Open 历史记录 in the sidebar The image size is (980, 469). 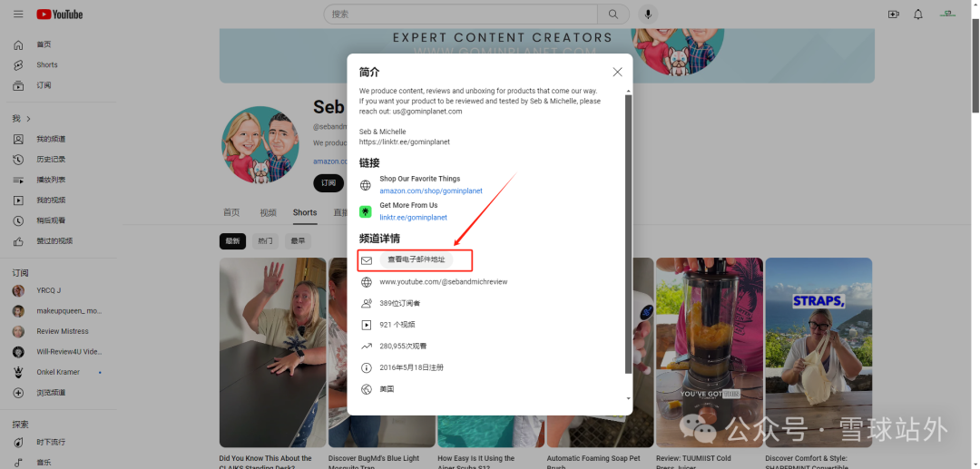click(x=50, y=160)
